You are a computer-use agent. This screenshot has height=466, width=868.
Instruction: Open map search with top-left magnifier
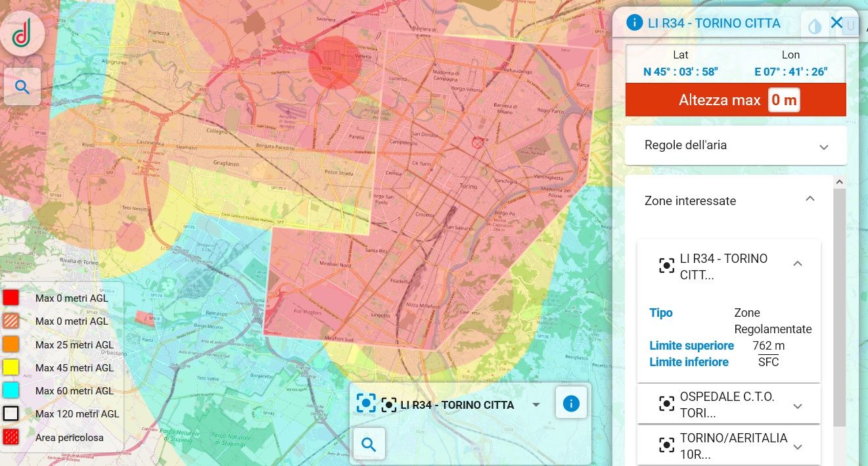click(22, 87)
